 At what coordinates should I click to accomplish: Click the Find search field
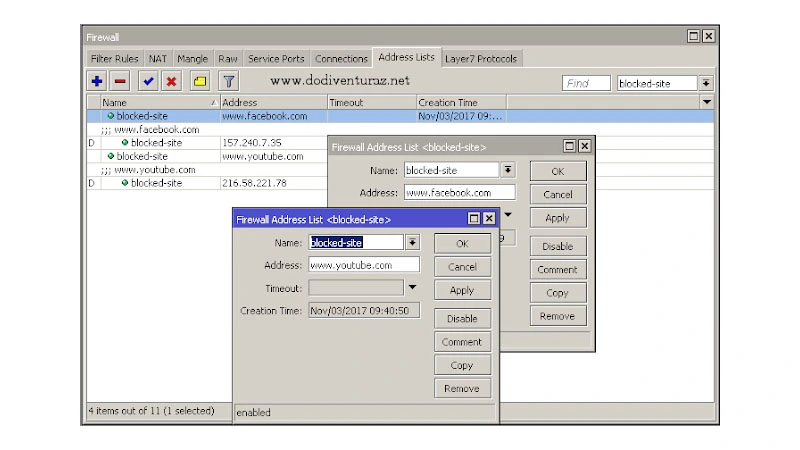(x=586, y=83)
